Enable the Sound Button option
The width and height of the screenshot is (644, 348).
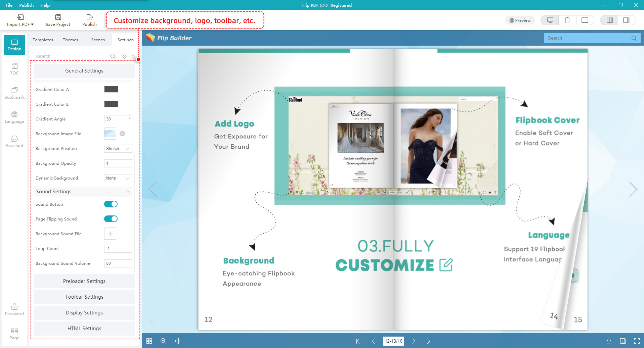(111, 204)
